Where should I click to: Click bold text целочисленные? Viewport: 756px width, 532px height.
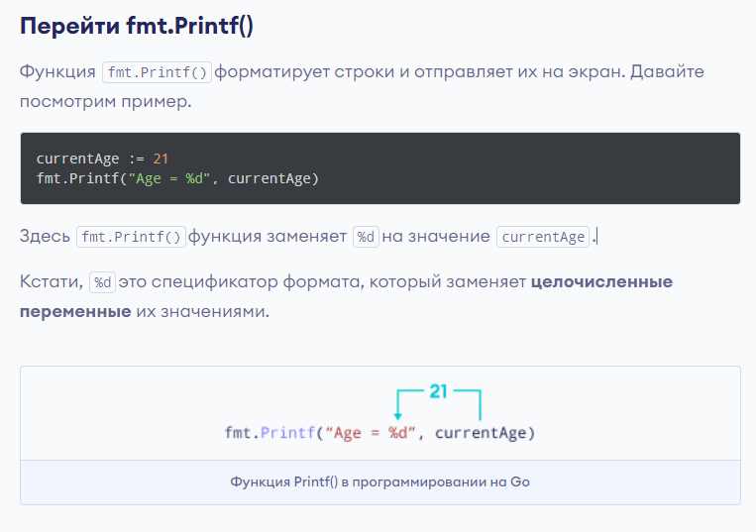click(x=601, y=282)
